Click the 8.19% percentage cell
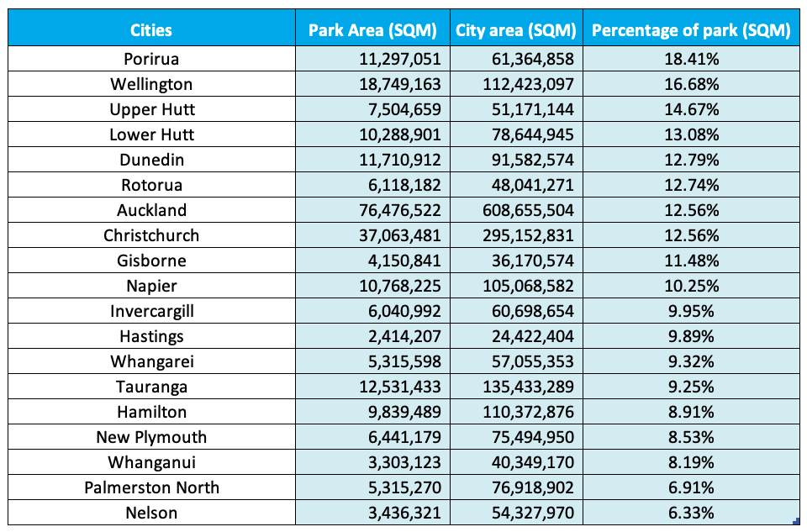 [x=691, y=462]
